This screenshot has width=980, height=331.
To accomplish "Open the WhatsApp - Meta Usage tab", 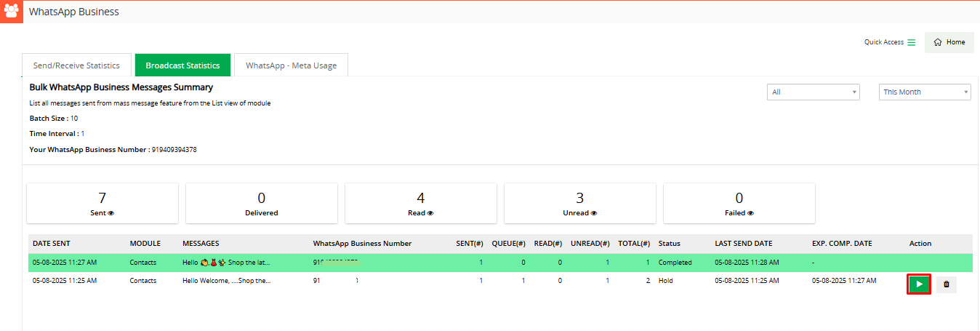I will [x=291, y=65].
